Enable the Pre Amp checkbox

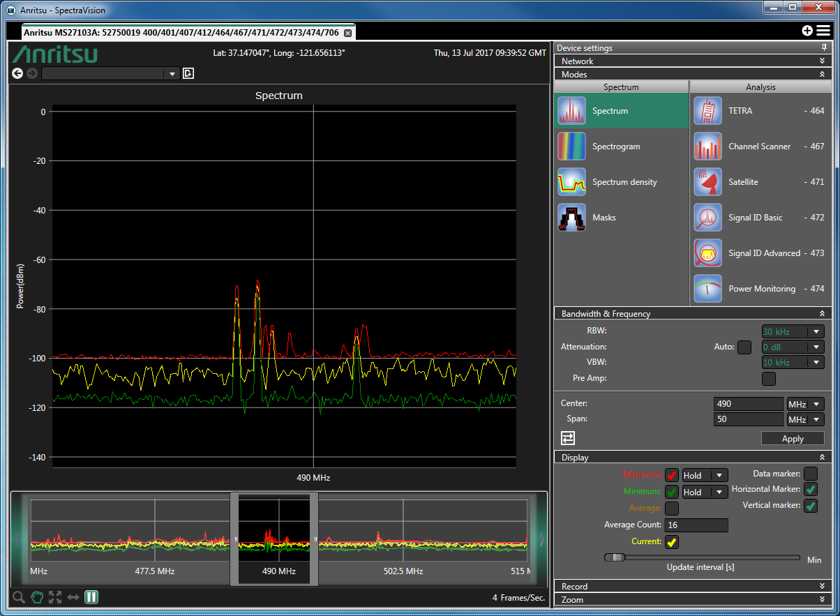(768, 379)
